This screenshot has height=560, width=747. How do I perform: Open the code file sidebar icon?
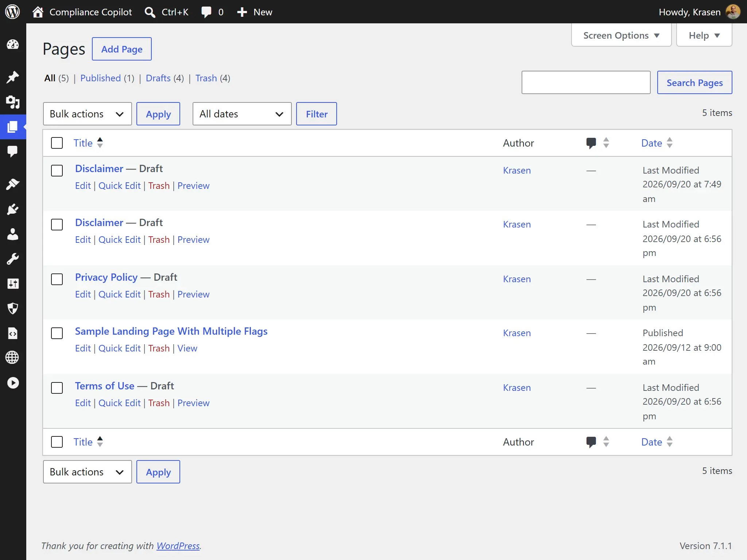tap(13, 333)
